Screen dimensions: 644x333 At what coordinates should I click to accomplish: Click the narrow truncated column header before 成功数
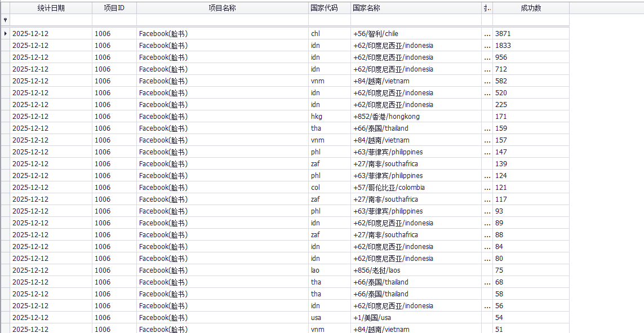(x=487, y=8)
